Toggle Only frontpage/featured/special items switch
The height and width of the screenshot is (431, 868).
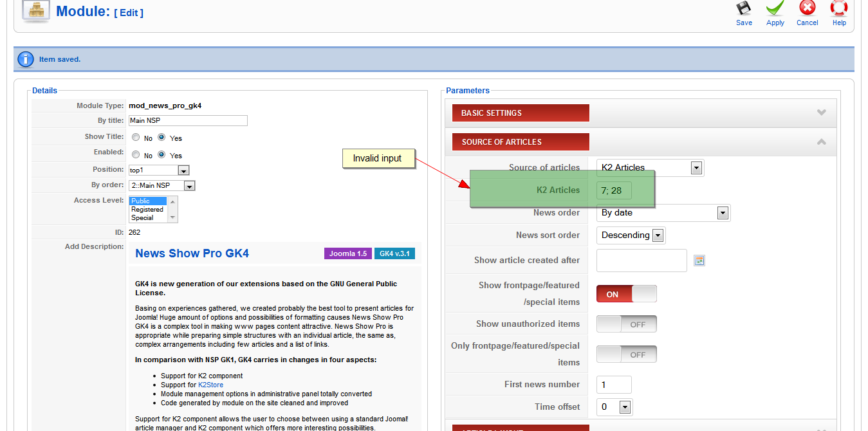point(627,354)
